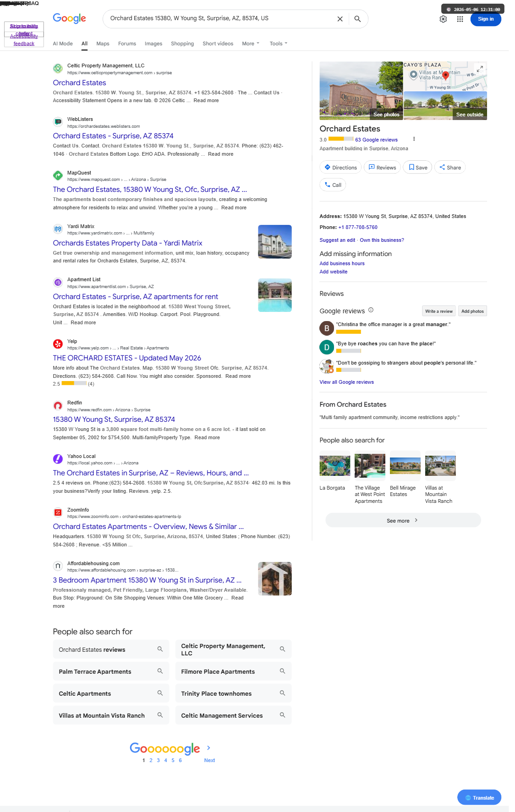The image size is (515, 812).
Task: Click the Yardi Matrix favicon
Action: 58,229
